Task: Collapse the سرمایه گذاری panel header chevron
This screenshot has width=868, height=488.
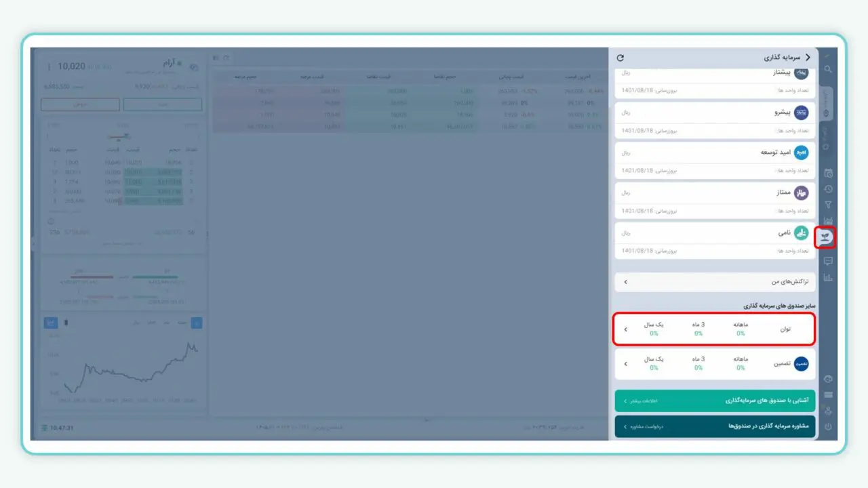Action: (x=808, y=58)
